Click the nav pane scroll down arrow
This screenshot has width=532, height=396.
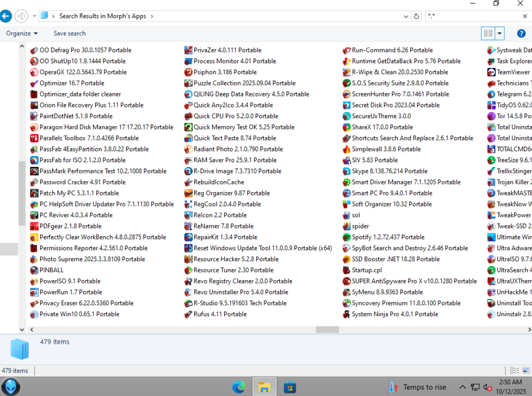(22, 329)
